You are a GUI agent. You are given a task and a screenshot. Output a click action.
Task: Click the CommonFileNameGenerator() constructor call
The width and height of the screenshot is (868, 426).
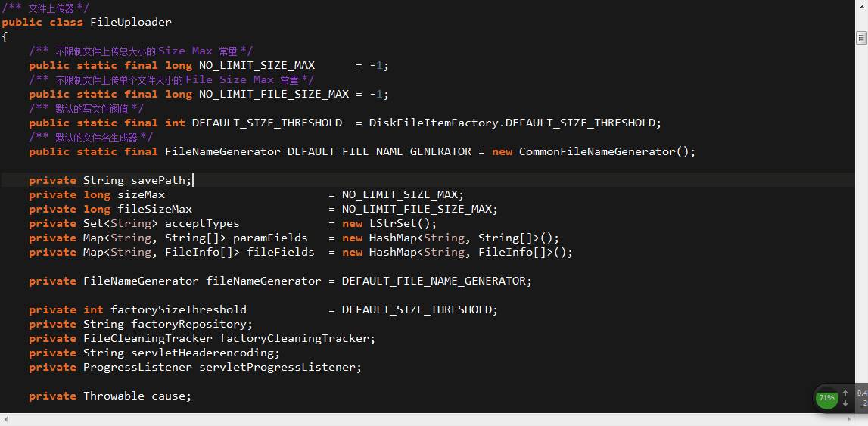[x=604, y=151]
